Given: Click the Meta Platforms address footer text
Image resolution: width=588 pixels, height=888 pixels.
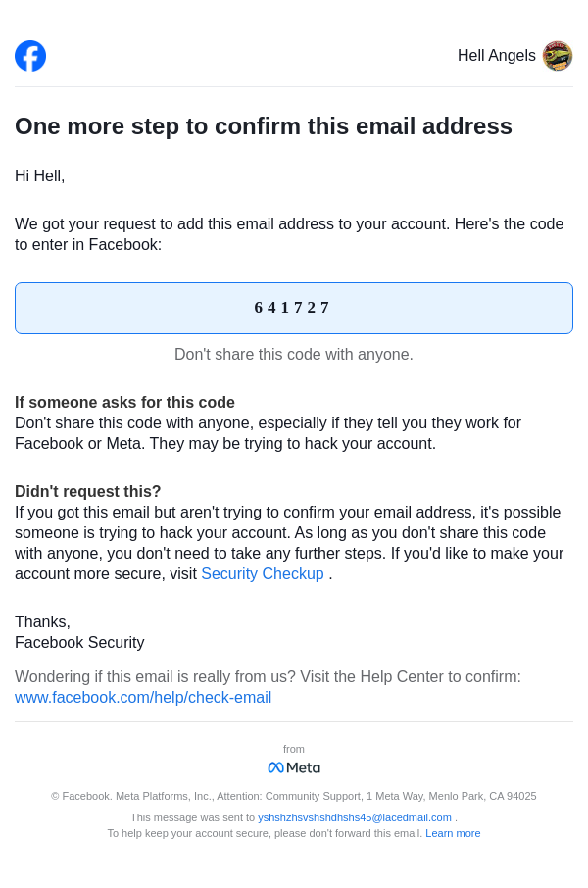Looking at the screenshot, I should pyautogui.click(x=294, y=796).
